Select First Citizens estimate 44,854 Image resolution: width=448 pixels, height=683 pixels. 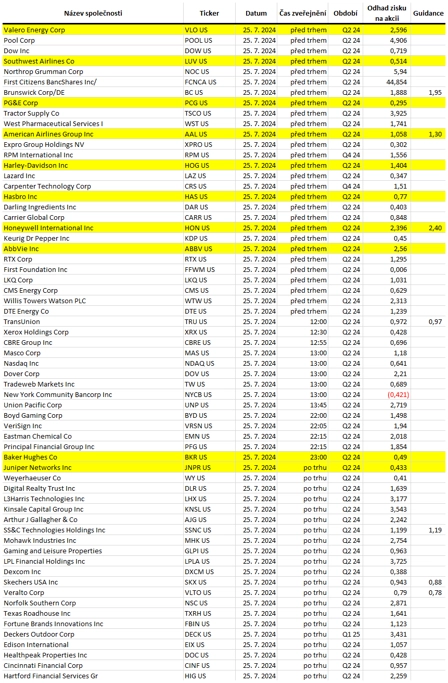coord(397,82)
